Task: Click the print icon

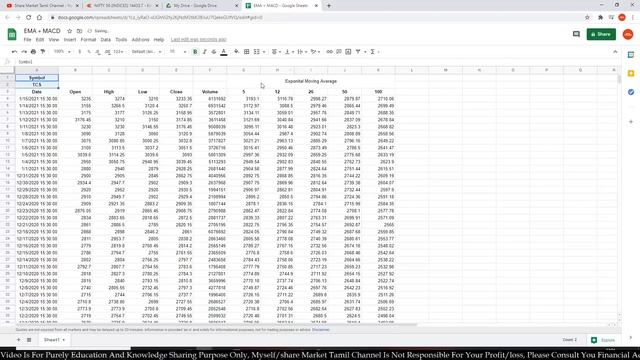Action: tap(33, 52)
